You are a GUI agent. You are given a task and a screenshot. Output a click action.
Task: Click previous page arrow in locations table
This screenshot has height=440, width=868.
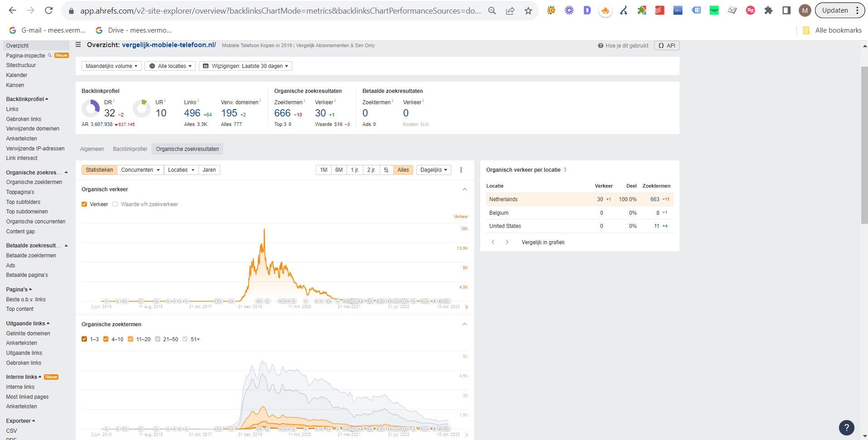point(493,242)
